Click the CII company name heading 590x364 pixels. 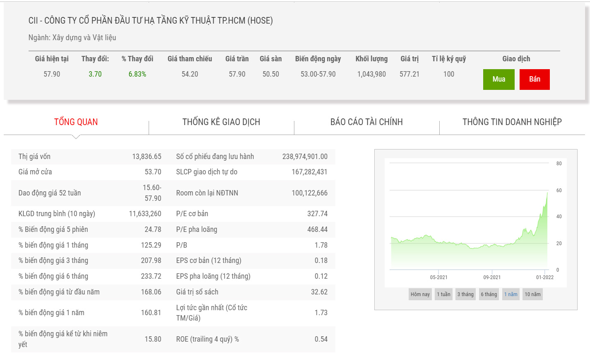pos(150,21)
